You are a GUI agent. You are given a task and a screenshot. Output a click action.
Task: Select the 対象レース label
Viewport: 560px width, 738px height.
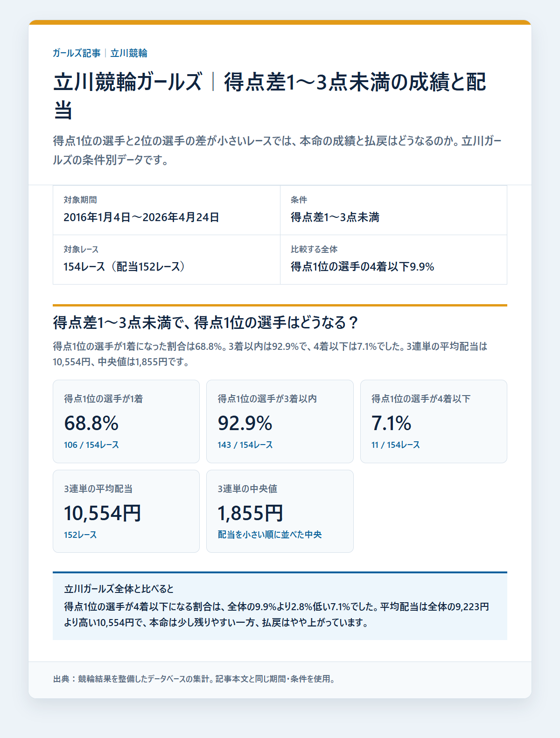(81, 249)
